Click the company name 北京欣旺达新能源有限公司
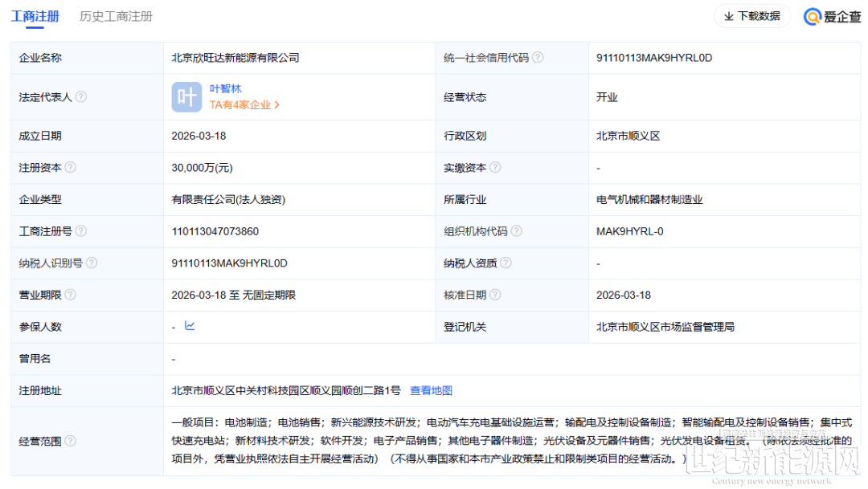This screenshot has width=868, height=489. [x=235, y=58]
